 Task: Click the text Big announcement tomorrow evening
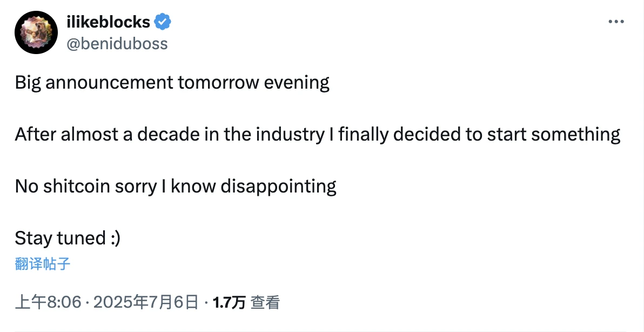pyautogui.click(x=172, y=82)
